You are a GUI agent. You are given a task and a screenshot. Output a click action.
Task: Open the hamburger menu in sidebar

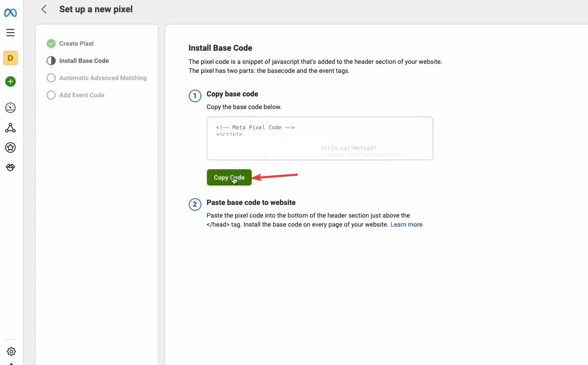[10, 33]
